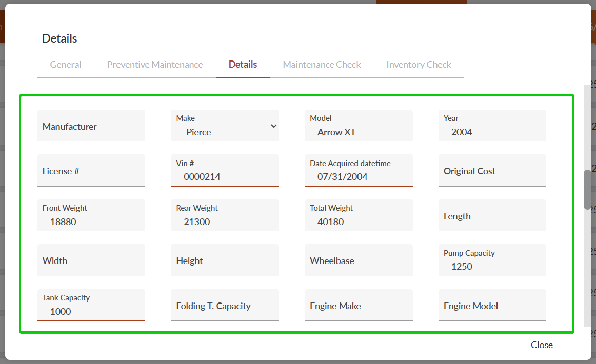Click the Front Weight field

click(91, 221)
